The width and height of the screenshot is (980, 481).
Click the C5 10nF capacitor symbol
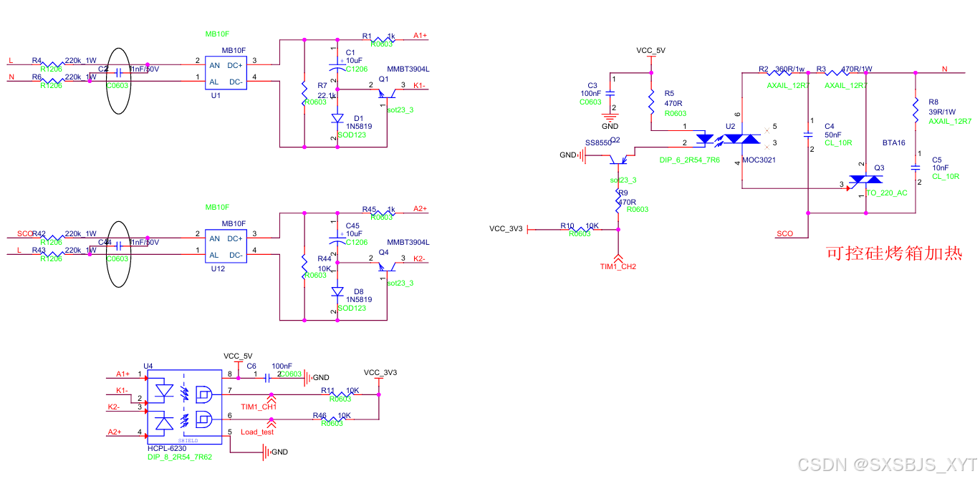[916, 167]
